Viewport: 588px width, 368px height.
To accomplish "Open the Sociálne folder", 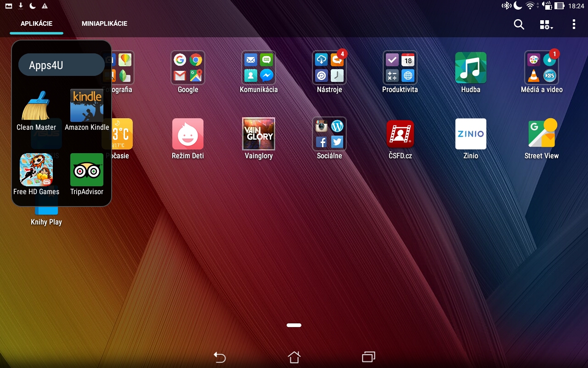I will pos(329,134).
